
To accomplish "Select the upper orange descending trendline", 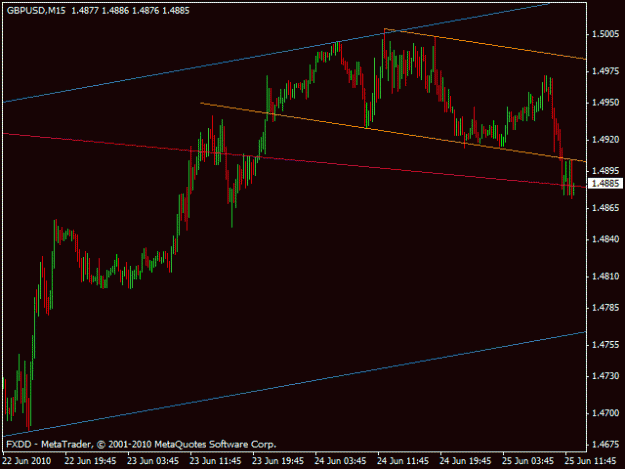I will pos(485,44).
